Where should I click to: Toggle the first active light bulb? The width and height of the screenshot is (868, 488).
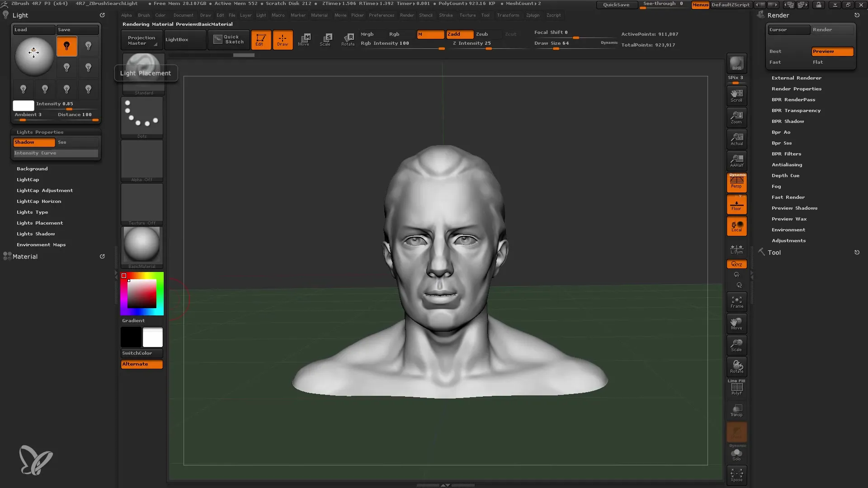(66, 46)
